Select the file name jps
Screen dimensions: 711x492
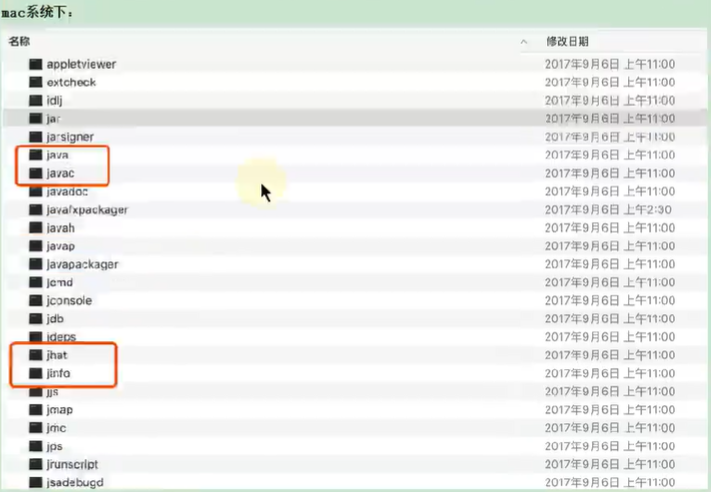click(x=54, y=446)
